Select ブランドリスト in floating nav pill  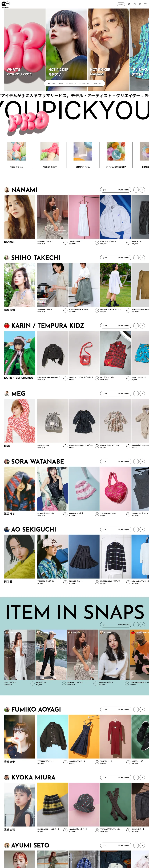click(x=97, y=83)
